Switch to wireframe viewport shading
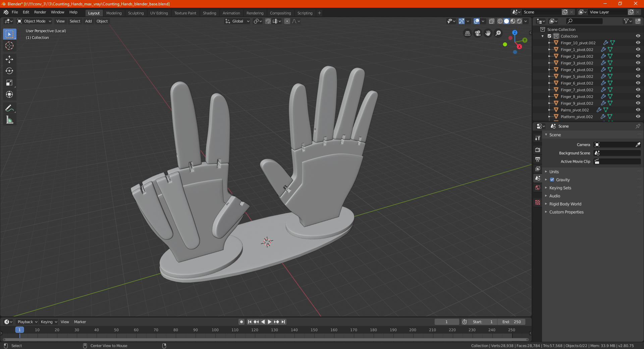Image resolution: width=644 pixels, height=349 pixels. click(x=500, y=21)
